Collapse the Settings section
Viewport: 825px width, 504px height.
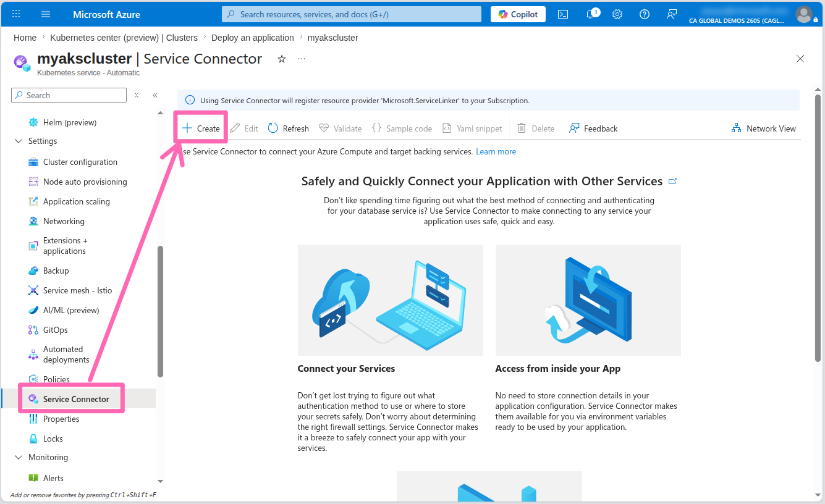[18, 141]
